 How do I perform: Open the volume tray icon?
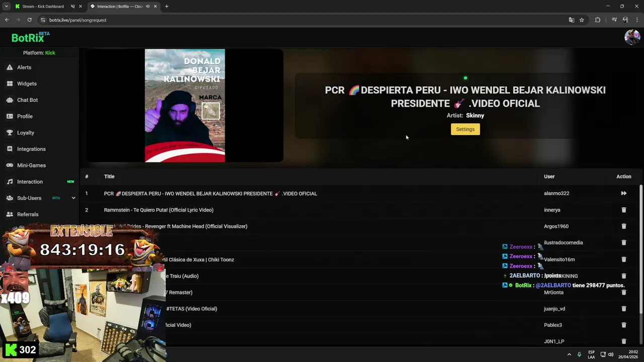(611, 354)
